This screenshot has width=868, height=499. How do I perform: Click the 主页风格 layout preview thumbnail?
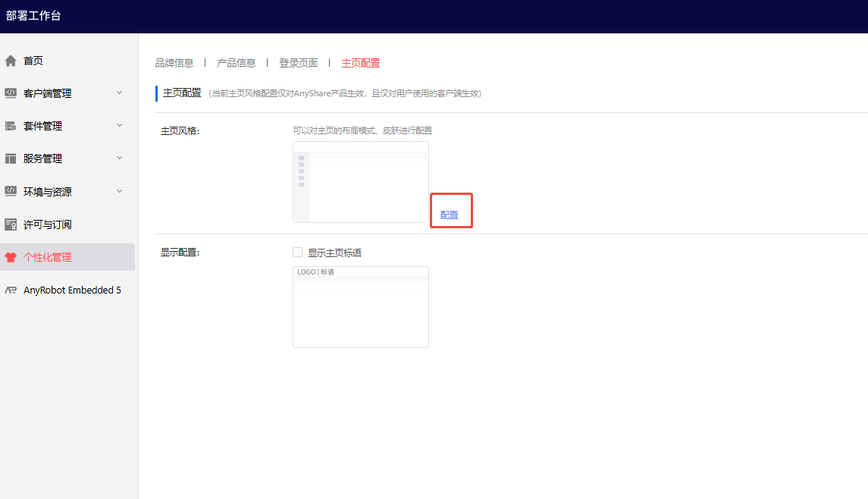point(361,182)
